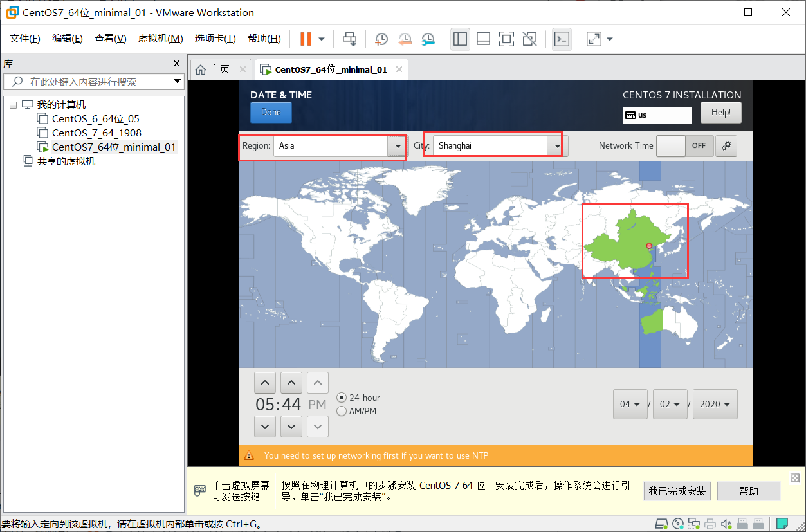The image size is (806, 532).
Task: Open the 查看(V) menu
Action: [x=111, y=39]
